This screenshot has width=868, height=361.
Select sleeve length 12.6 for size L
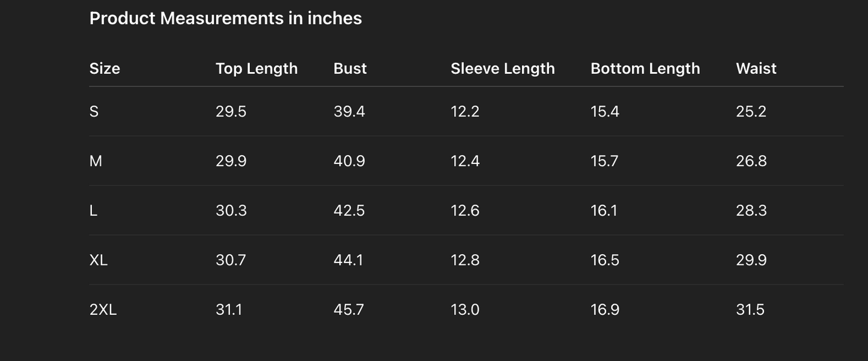(x=465, y=211)
